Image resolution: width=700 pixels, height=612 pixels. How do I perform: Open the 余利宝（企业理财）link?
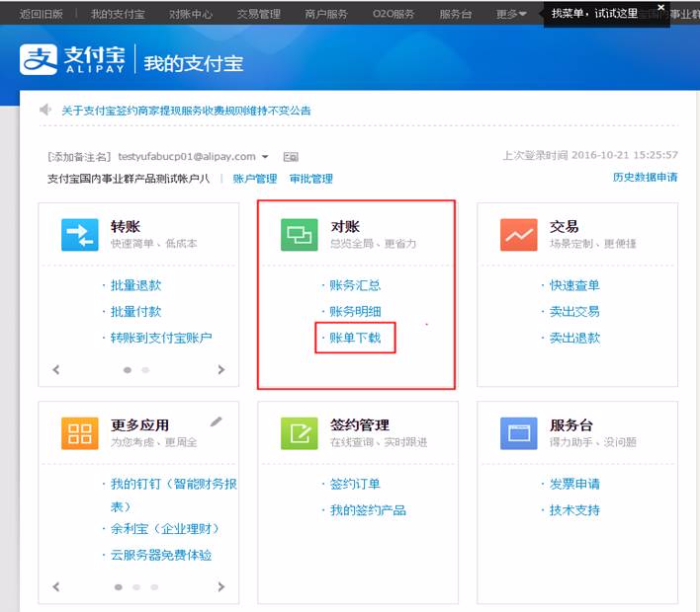click(x=165, y=529)
